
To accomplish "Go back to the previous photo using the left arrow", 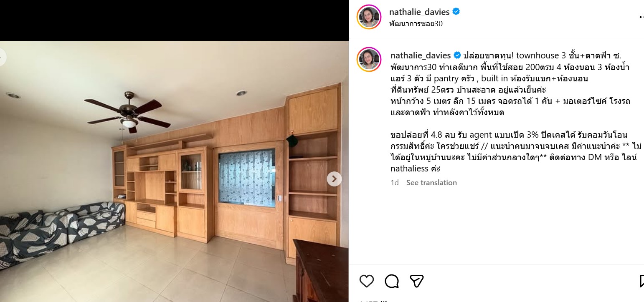I will click(3, 57).
